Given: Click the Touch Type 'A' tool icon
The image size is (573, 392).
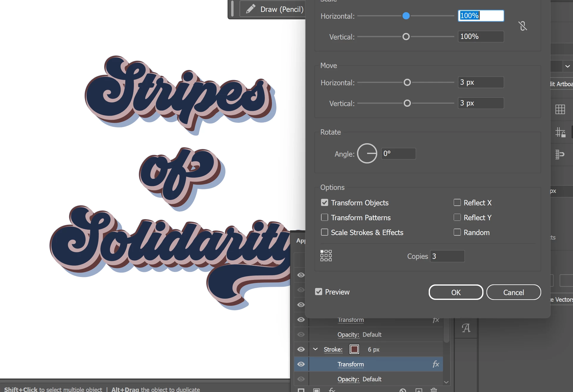Looking at the screenshot, I should 466,328.
